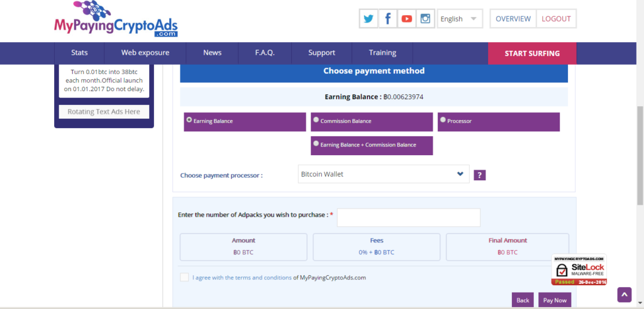Open the Training menu item
The width and height of the screenshot is (644, 309).
pos(382,53)
